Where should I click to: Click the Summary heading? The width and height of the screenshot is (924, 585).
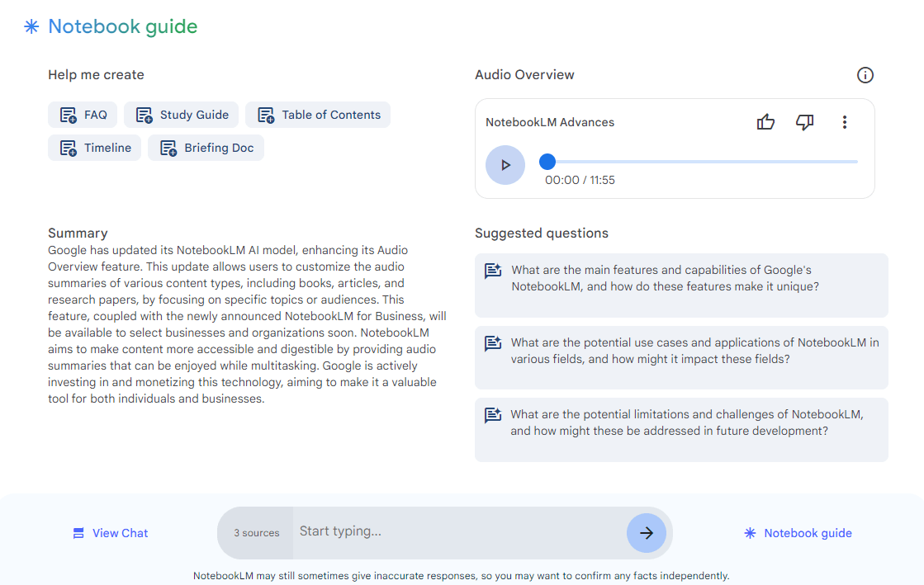pos(78,234)
